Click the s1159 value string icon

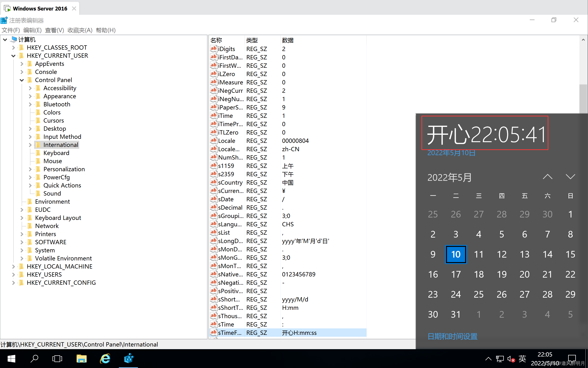click(x=214, y=166)
